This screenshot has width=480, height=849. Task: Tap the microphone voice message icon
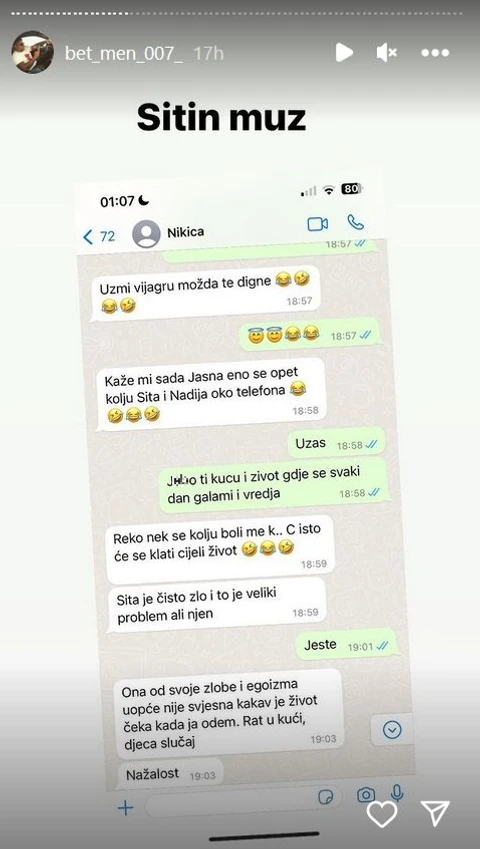(397, 793)
